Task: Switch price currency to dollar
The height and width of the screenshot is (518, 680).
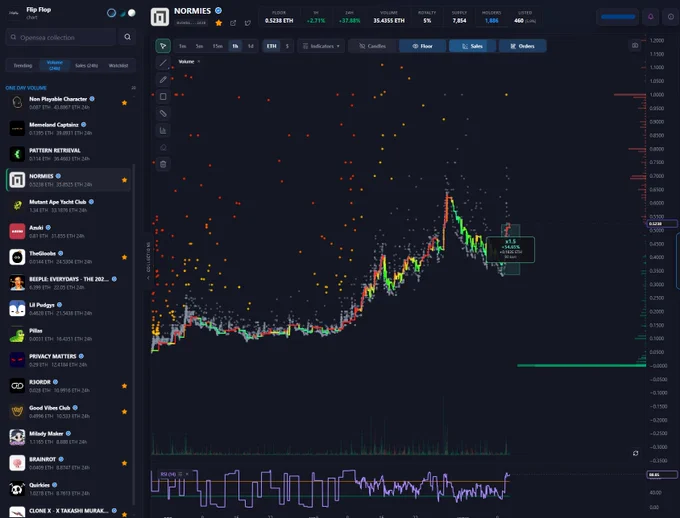Action: pyautogui.click(x=287, y=46)
